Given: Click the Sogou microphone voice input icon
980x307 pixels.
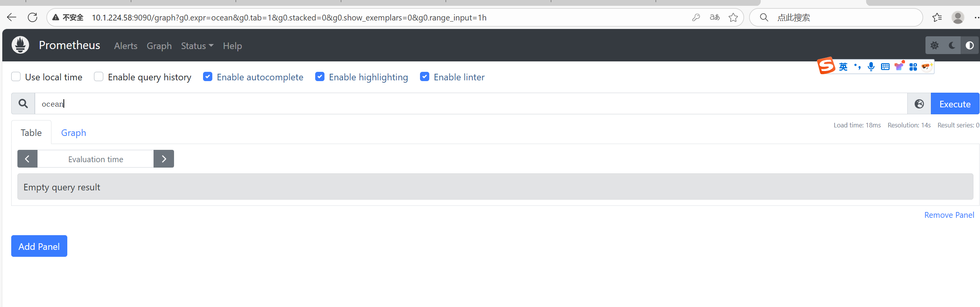Looking at the screenshot, I should pos(871,67).
